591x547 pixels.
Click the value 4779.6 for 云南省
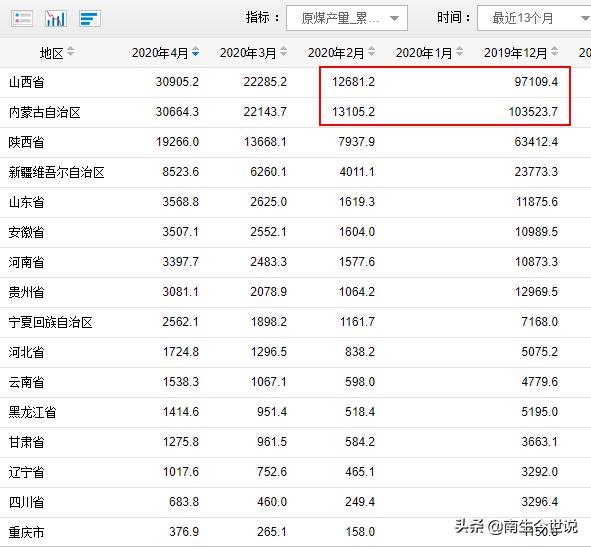[x=540, y=382]
